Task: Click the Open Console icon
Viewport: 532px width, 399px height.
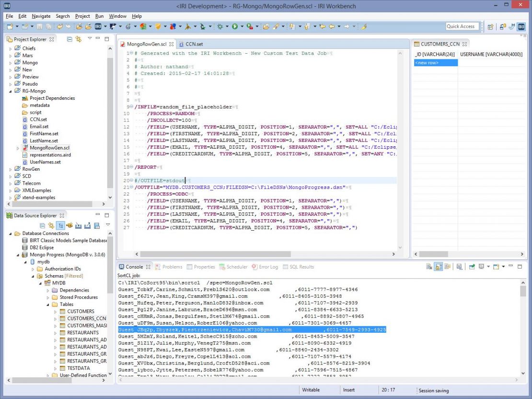Action: click(x=496, y=267)
